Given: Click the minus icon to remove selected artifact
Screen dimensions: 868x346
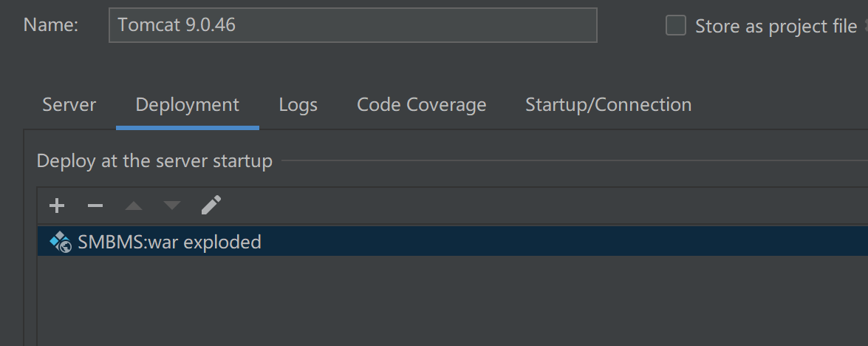Looking at the screenshot, I should pos(95,205).
